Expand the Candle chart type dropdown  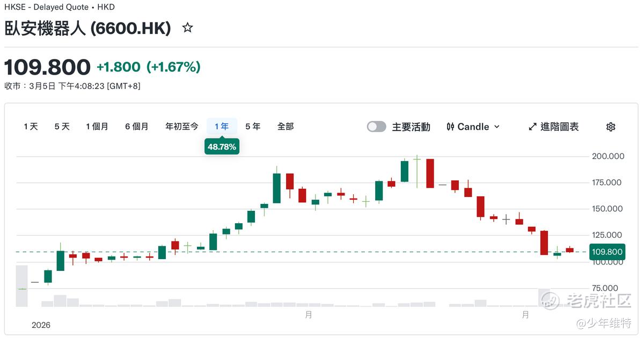pos(496,127)
